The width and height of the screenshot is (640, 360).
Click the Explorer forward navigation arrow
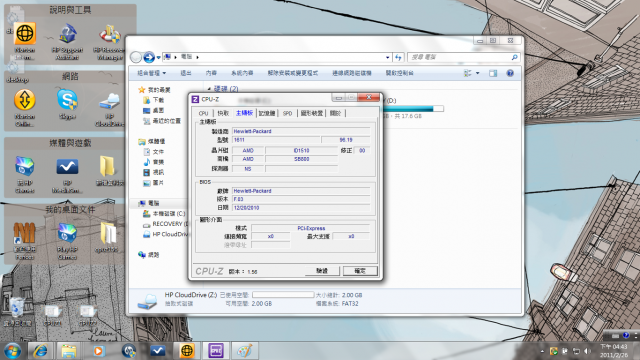(x=149, y=57)
